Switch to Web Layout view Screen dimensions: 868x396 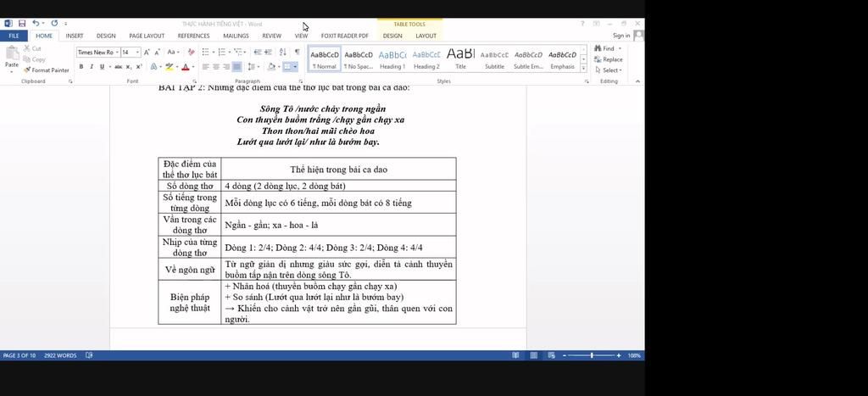pos(551,355)
